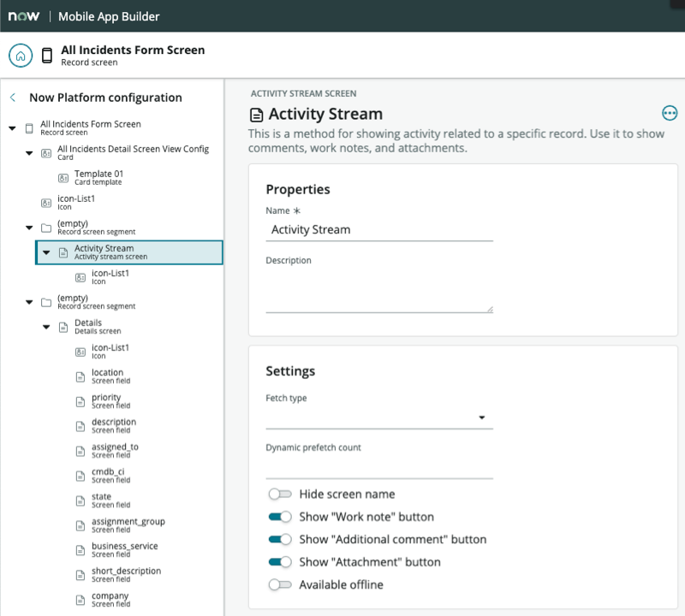Toggle Hide screen name switch
Image resolution: width=685 pixels, height=616 pixels.
point(280,494)
